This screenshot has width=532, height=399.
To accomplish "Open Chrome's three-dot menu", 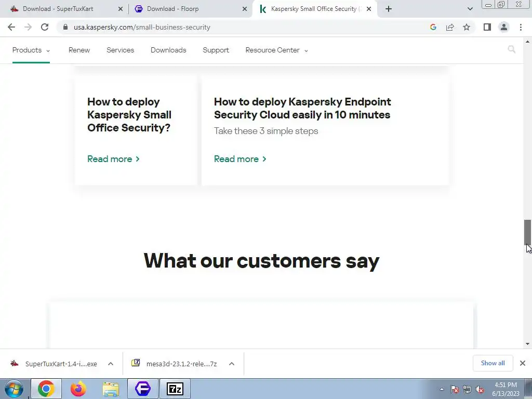I will tap(521, 27).
